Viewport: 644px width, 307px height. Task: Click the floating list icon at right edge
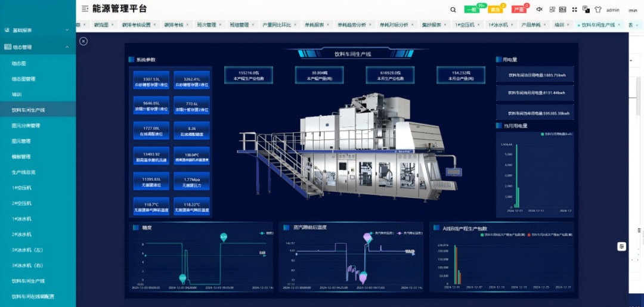[622, 246]
